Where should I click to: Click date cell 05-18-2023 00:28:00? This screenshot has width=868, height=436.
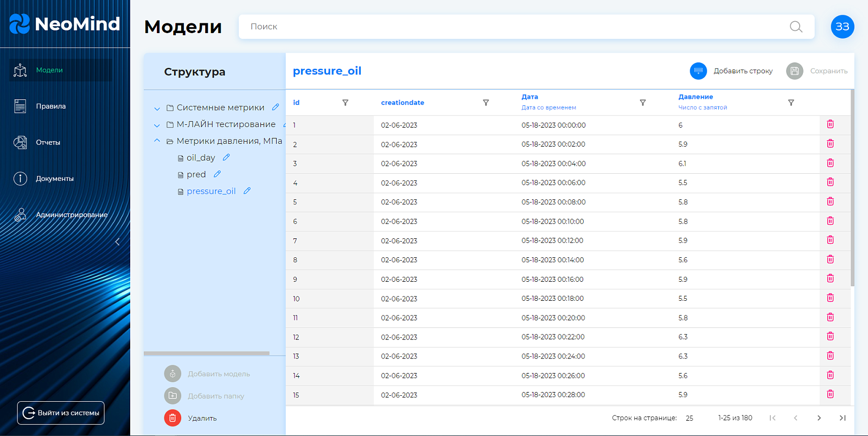tap(553, 395)
